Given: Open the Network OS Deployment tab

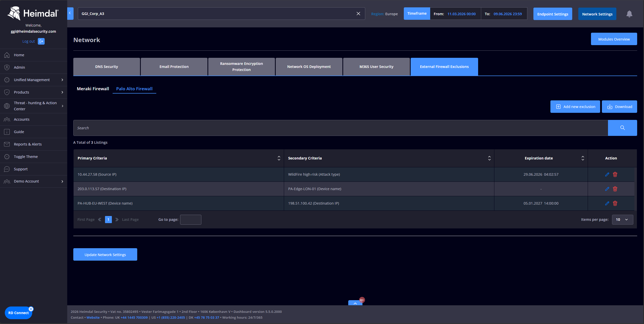Looking at the screenshot, I should coord(309,67).
